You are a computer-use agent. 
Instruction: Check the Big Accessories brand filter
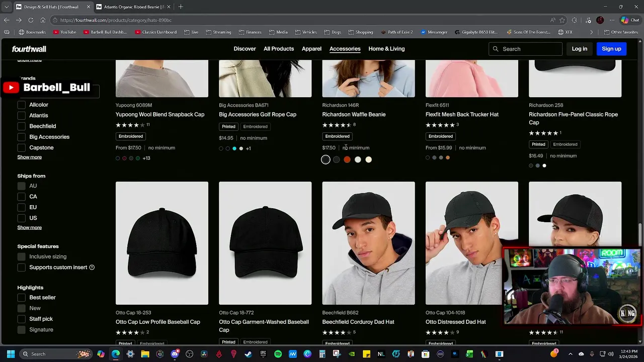tap(22, 137)
